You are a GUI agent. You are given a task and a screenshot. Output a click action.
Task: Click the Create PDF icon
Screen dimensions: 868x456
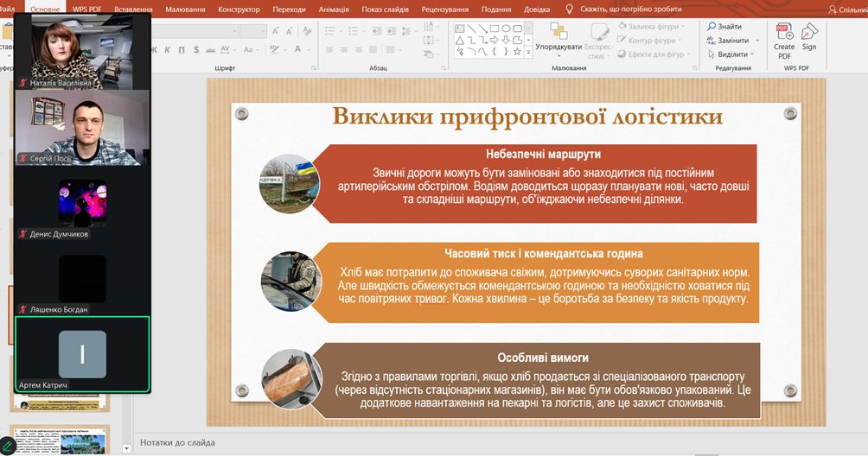[x=784, y=34]
